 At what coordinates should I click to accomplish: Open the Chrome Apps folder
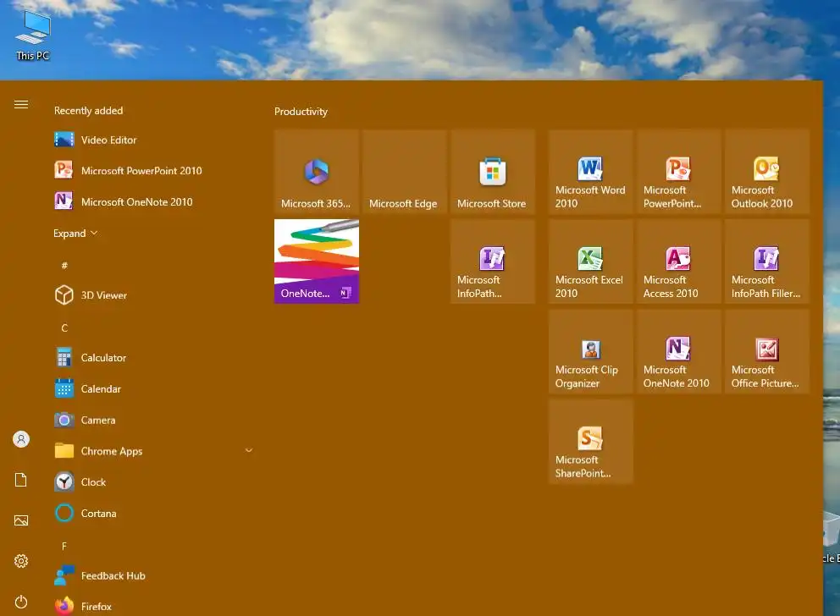click(154, 451)
